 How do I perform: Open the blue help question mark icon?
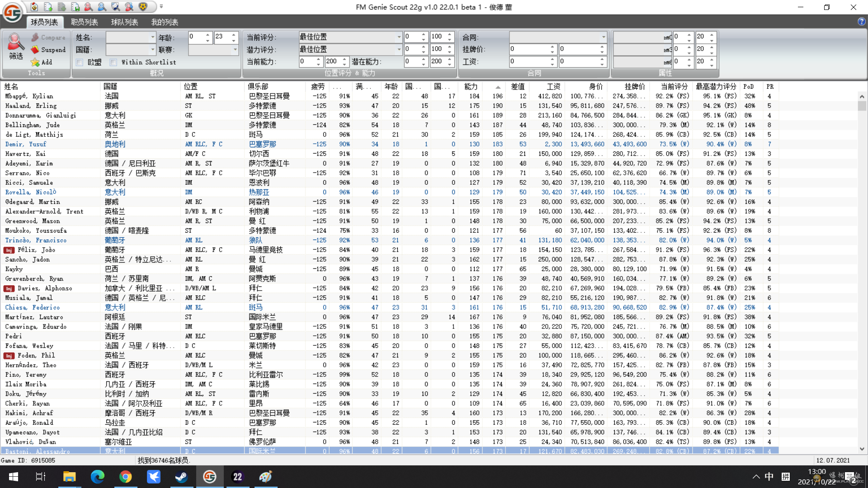click(x=861, y=21)
